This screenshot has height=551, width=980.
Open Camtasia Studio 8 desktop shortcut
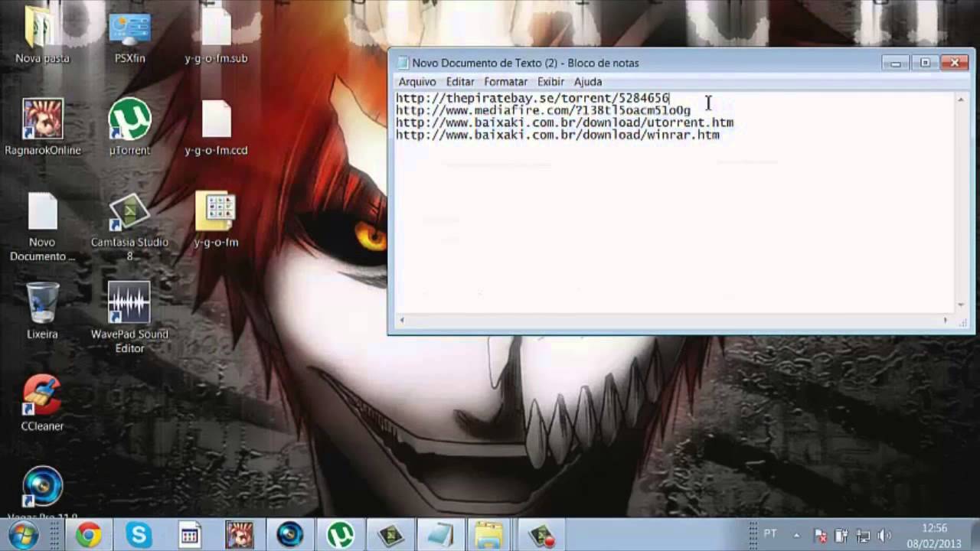(x=129, y=226)
